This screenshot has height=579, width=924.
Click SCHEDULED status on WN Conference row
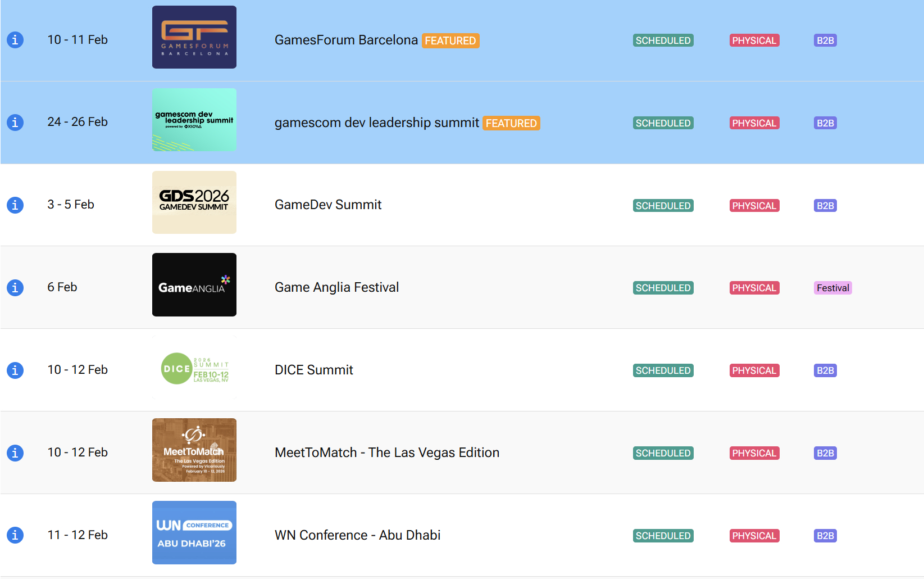663,536
